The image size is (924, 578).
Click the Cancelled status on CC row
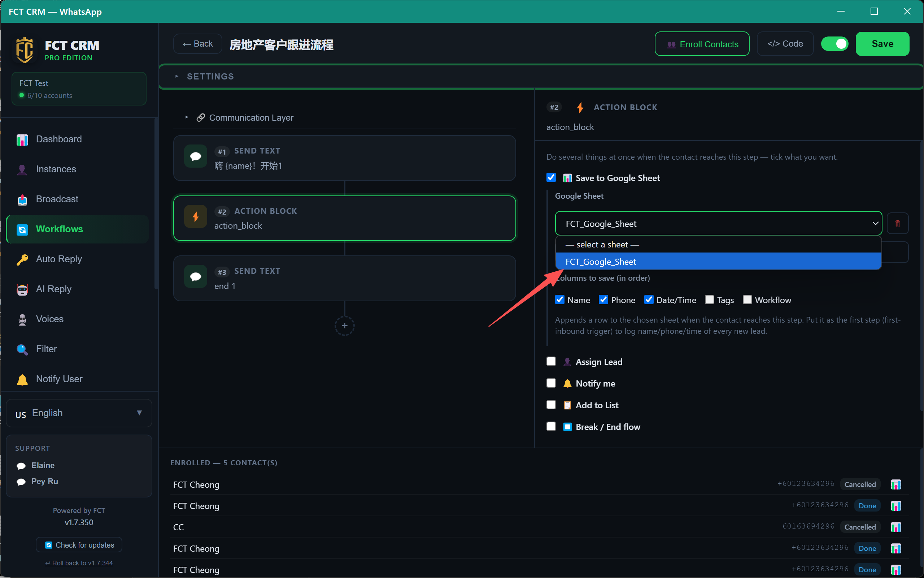point(860,527)
